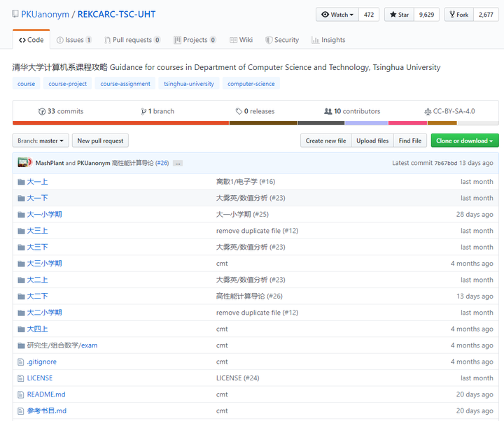This screenshot has height=421, width=504.
Task: View the 9,629 stargazers count
Action: click(x=426, y=15)
